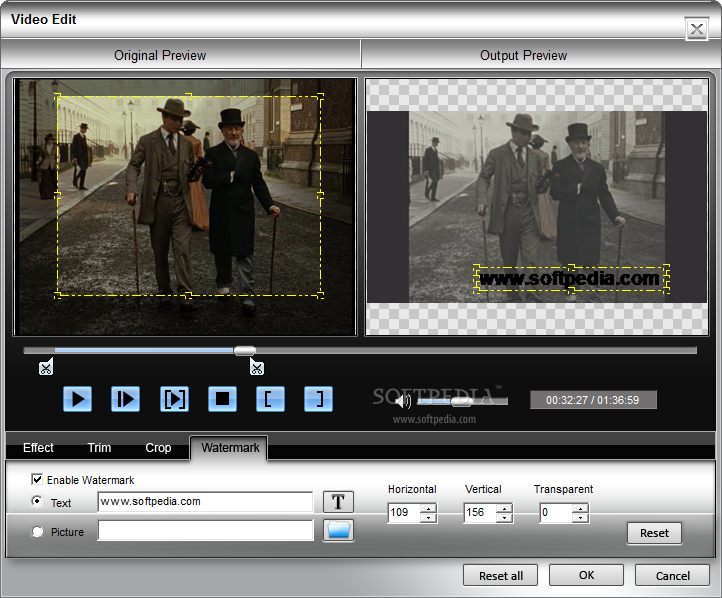Click the Vertical value field showing 156

[x=480, y=513]
